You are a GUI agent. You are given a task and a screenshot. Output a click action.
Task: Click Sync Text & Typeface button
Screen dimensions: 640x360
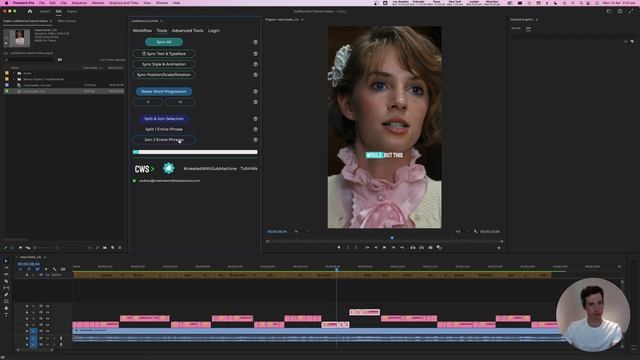tap(164, 53)
